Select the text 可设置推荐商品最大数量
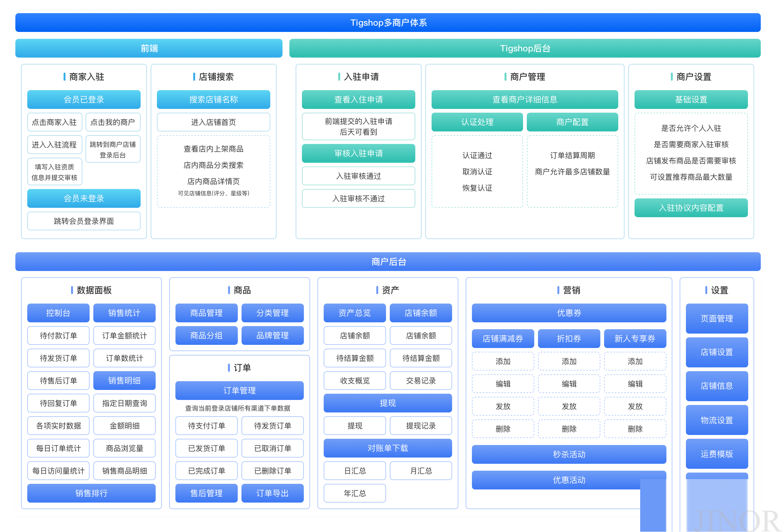Viewport: 783px width, 532px height. coord(691,177)
